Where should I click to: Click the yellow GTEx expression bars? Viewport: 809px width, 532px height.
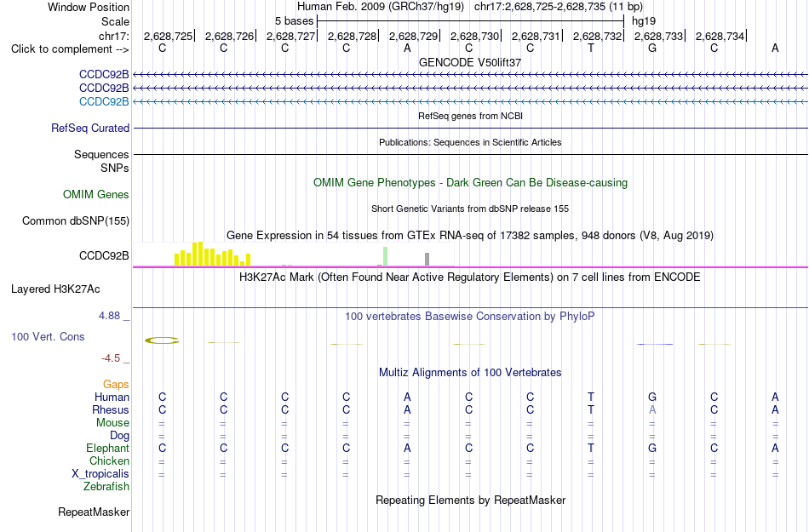point(212,255)
